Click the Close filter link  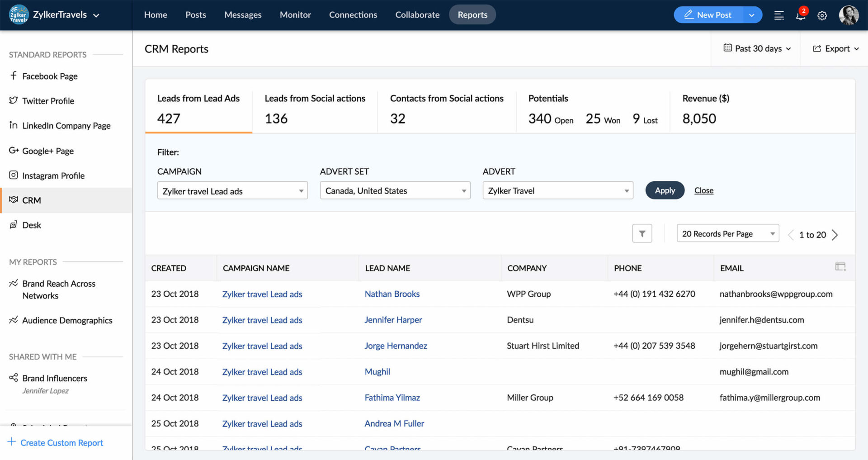[703, 190]
